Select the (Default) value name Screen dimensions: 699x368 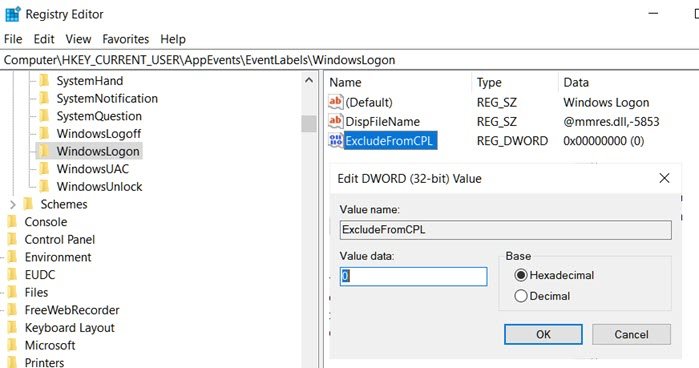pos(369,102)
